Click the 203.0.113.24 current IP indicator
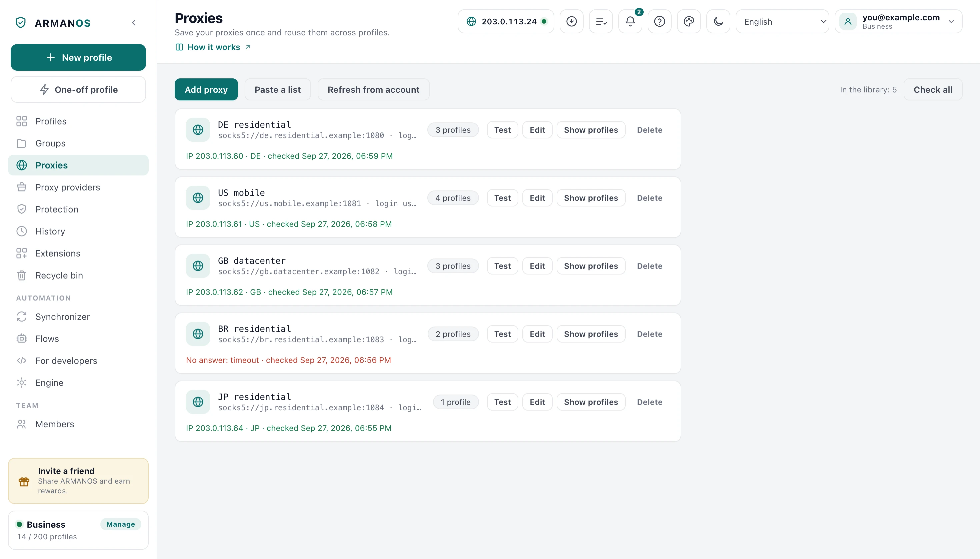Image resolution: width=980 pixels, height=559 pixels. point(506,21)
